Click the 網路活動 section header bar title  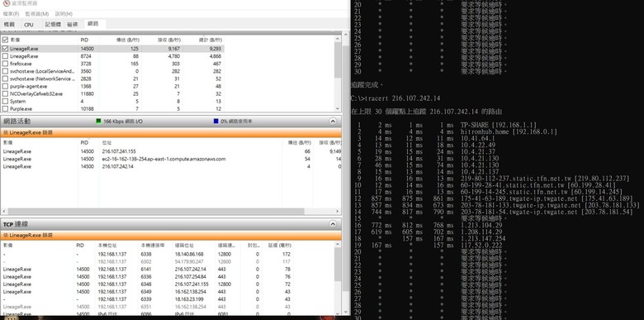17,122
